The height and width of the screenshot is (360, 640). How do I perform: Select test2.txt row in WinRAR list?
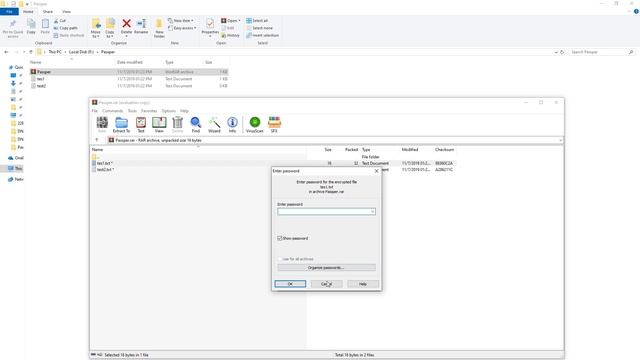point(273,169)
